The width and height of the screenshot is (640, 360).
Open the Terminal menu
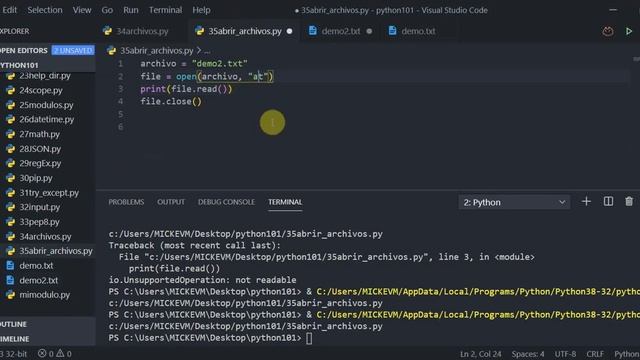(x=165, y=10)
